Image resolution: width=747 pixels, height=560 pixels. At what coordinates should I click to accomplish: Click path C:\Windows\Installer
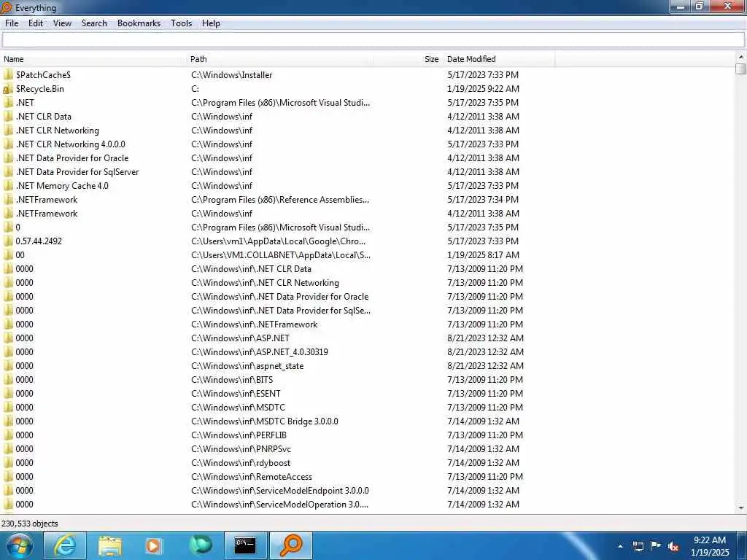point(231,75)
